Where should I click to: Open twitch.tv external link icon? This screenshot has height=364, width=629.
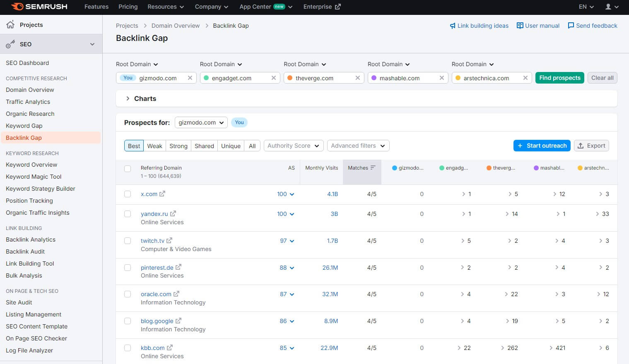[169, 240]
